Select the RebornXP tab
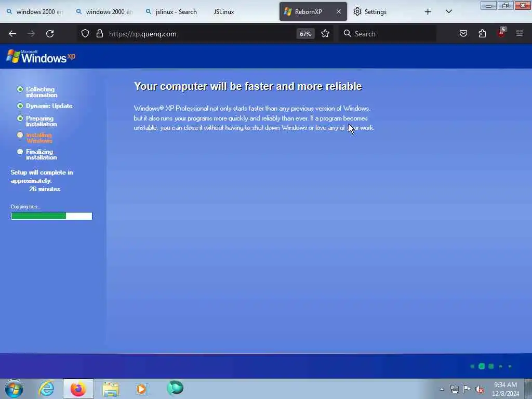Image resolution: width=532 pixels, height=399 pixels. (x=308, y=11)
